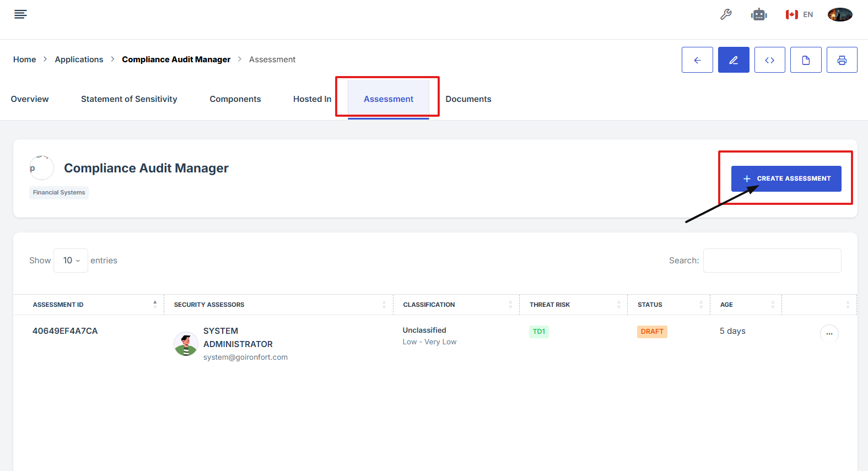The height and width of the screenshot is (471, 868).
Task: Go to Applications breadcrumb link
Action: [x=79, y=59]
